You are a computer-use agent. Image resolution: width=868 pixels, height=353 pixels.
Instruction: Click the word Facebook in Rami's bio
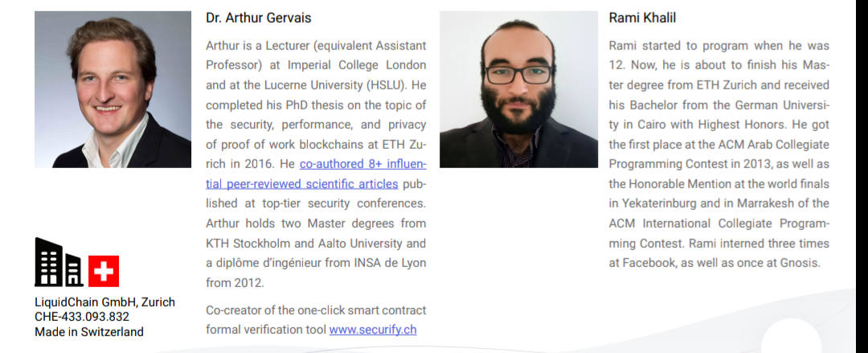pos(655,263)
